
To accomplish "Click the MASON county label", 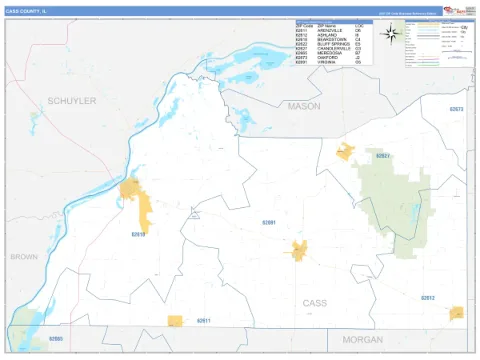I will pos(304,106).
